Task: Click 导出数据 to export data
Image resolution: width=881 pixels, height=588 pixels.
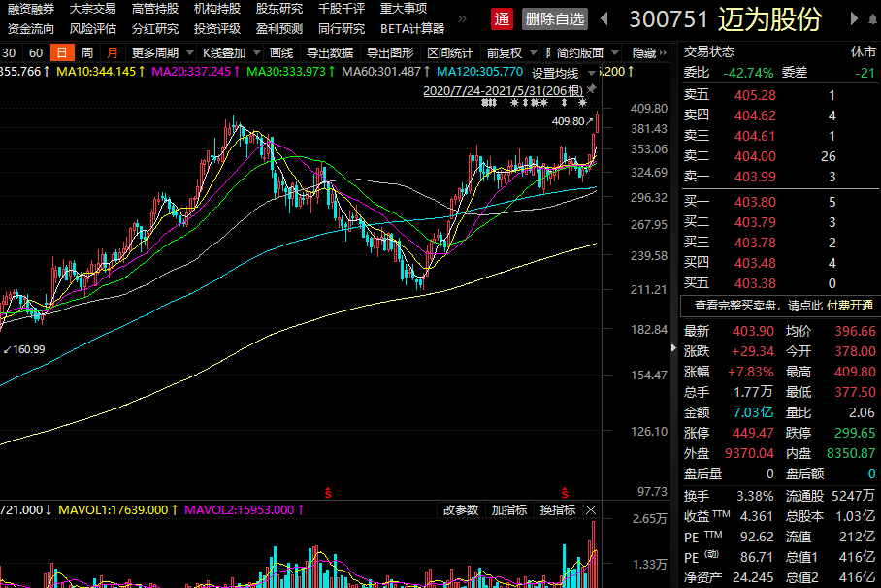Action: click(x=330, y=52)
